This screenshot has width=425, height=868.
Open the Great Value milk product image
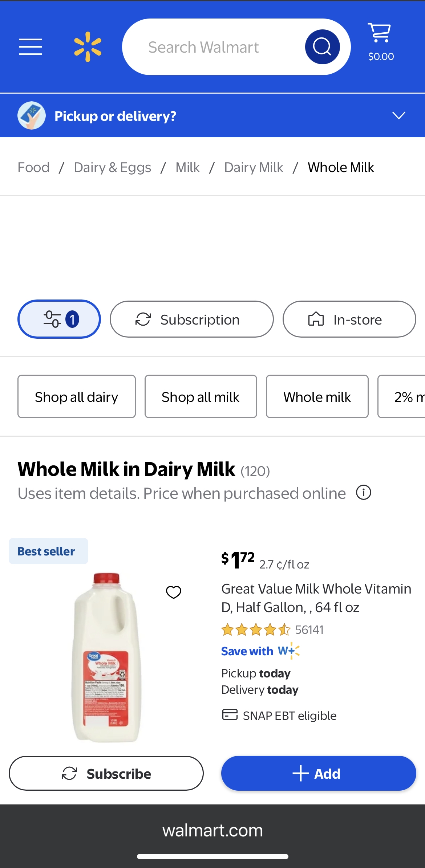click(105, 657)
